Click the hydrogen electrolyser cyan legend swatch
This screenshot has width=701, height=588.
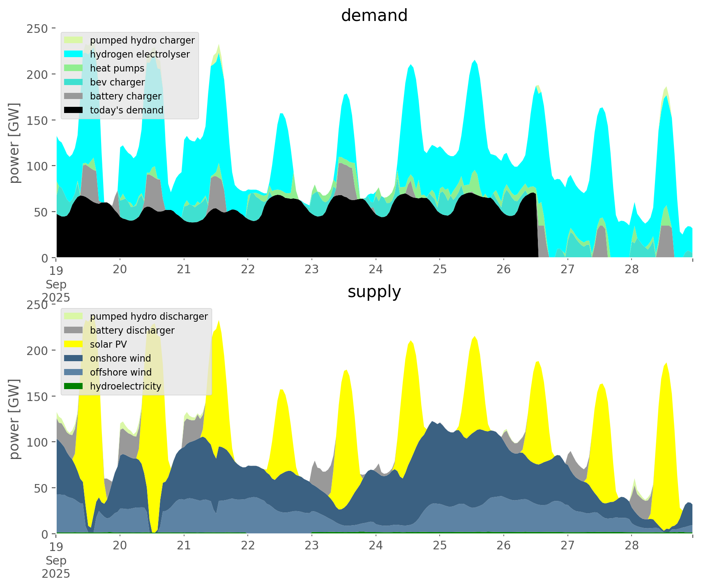pyautogui.click(x=74, y=54)
